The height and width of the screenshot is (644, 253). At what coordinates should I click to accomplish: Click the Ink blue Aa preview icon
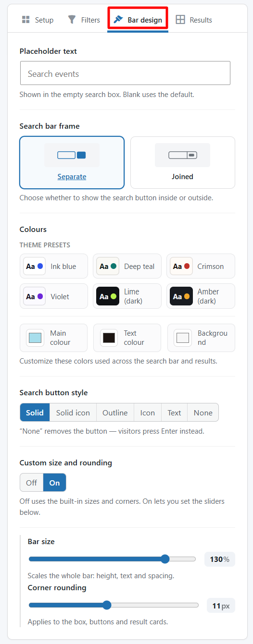(35, 266)
